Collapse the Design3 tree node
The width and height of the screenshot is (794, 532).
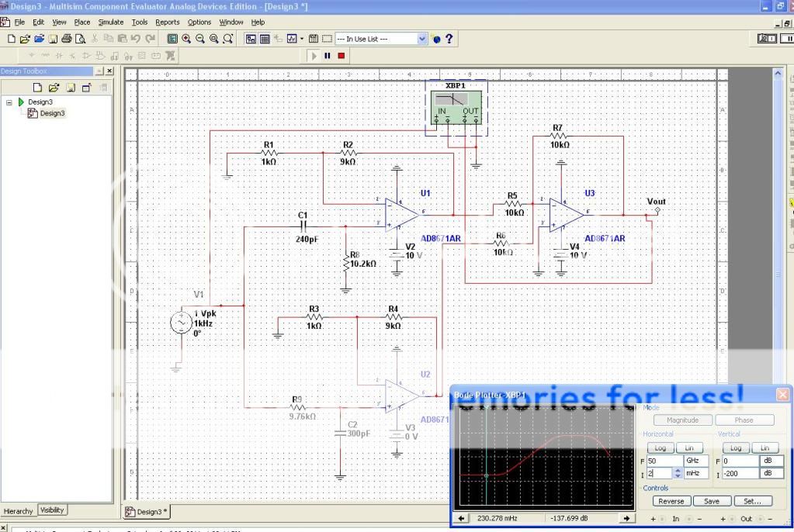pos(9,102)
